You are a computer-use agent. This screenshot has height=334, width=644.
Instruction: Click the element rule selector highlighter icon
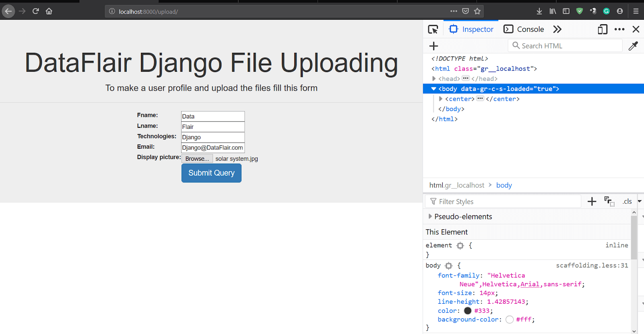(460, 246)
